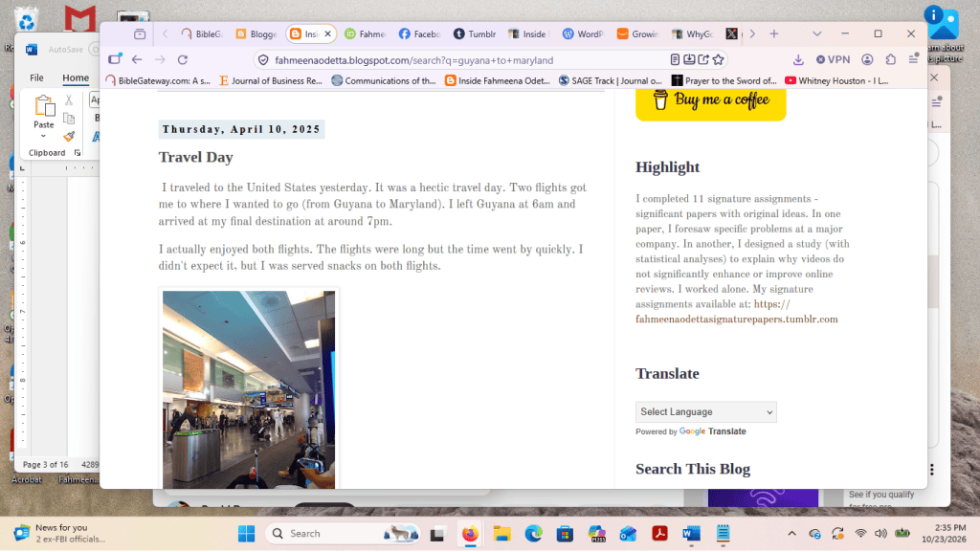Show hidden system tray icons chevron

[x=791, y=534]
